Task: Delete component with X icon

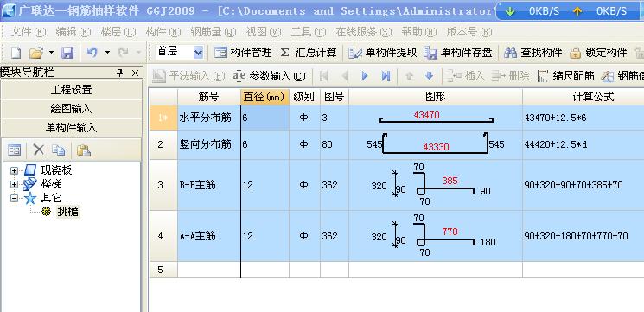Action: pos(39,150)
